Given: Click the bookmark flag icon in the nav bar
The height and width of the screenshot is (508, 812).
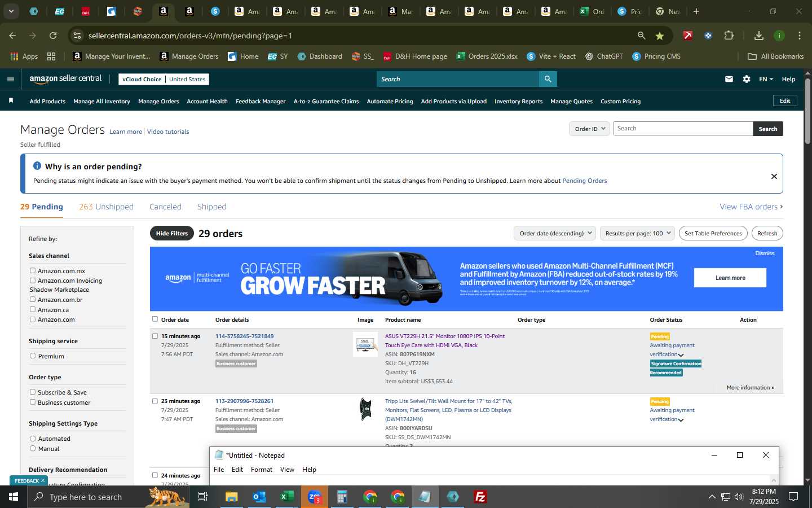Looking at the screenshot, I should [x=11, y=101].
